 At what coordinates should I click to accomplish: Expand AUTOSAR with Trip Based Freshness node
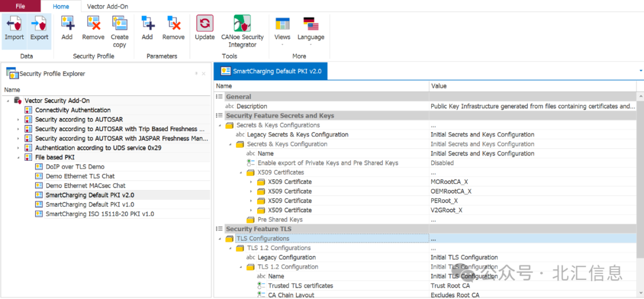click(x=18, y=129)
